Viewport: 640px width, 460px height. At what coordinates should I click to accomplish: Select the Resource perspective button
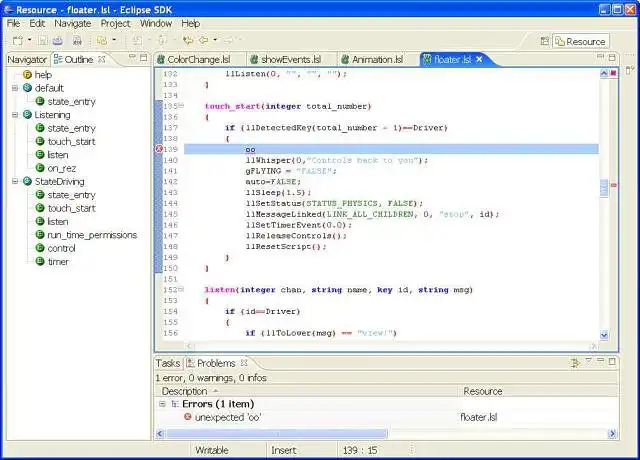[581, 42]
